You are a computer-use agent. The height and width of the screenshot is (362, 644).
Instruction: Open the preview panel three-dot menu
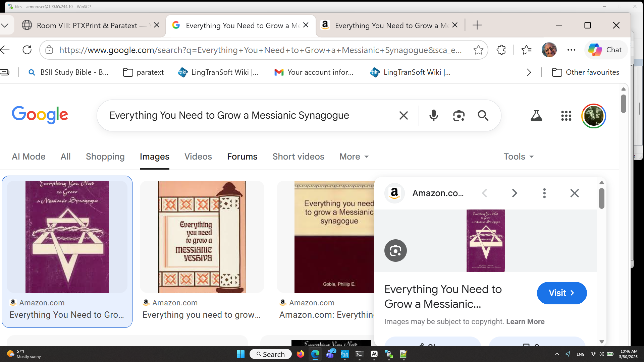click(x=544, y=193)
